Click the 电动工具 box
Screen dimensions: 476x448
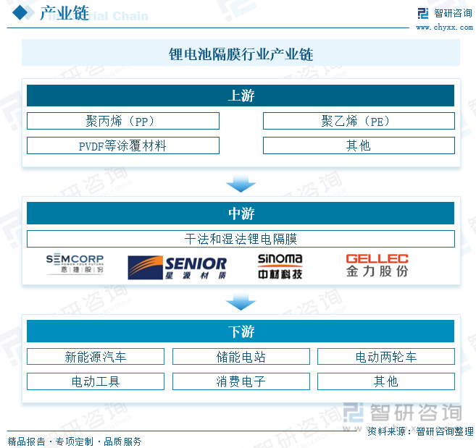[x=96, y=381]
